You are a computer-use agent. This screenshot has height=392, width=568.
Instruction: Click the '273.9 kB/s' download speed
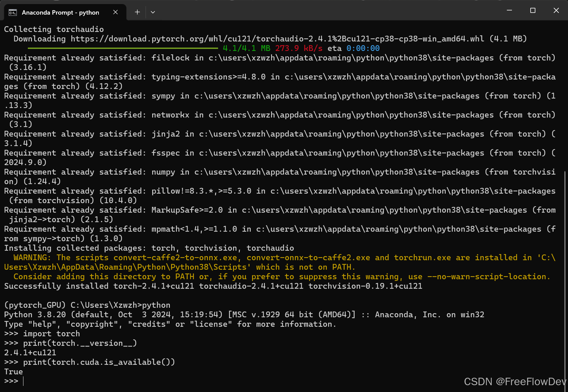[299, 48]
